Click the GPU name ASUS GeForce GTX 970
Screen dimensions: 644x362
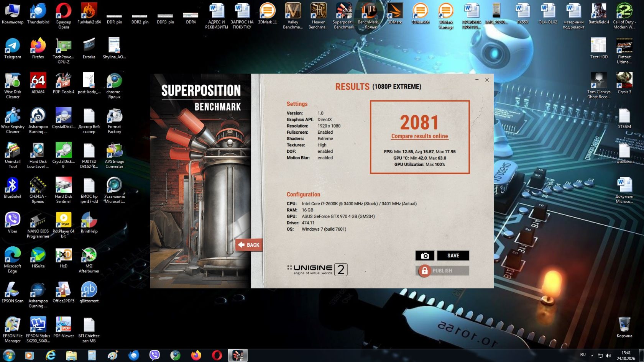click(338, 216)
